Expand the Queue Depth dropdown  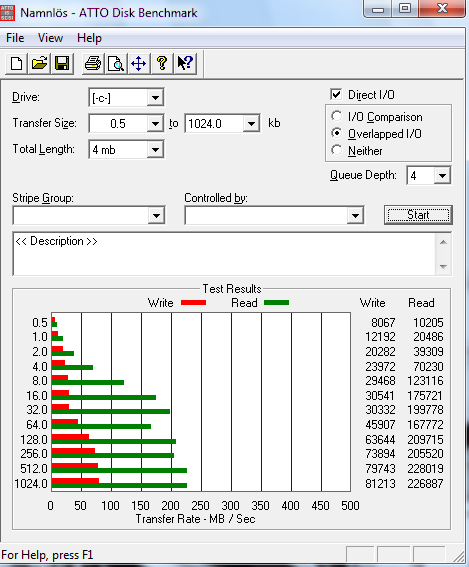(442, 176)
